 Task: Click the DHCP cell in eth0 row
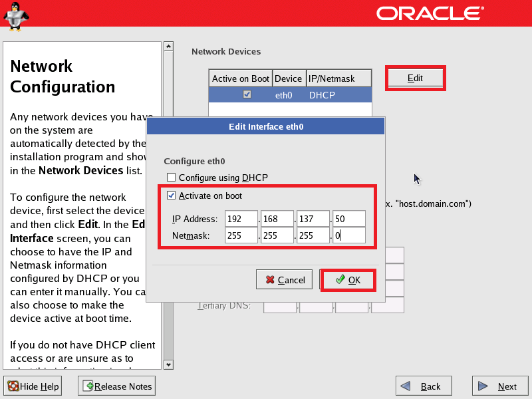(x=322, y=95)
